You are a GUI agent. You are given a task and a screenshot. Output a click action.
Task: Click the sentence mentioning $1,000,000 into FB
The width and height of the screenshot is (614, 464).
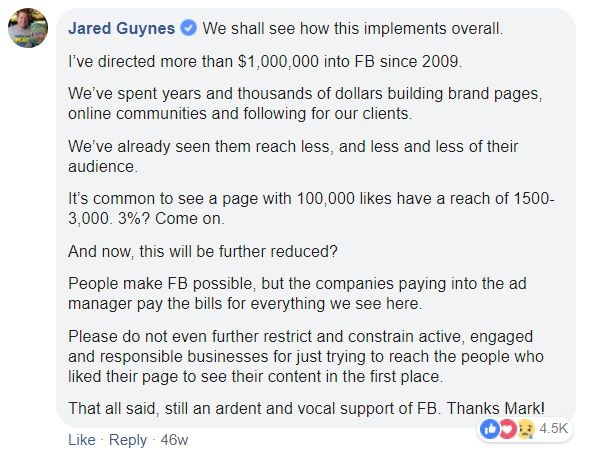tap(265, 61)
